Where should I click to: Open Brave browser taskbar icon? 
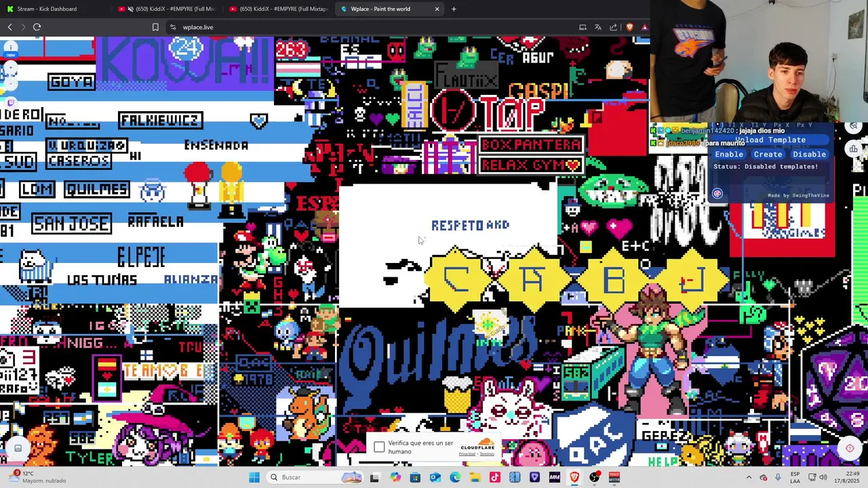click(574, 477)
